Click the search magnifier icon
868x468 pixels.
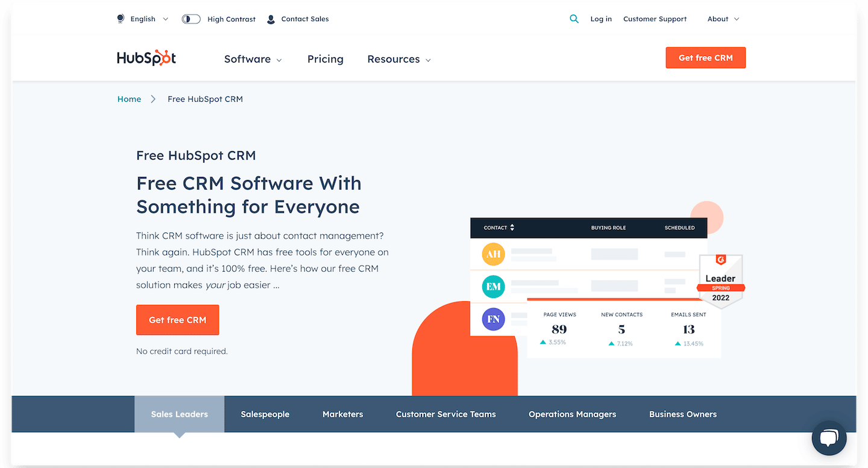pos(574,19)
